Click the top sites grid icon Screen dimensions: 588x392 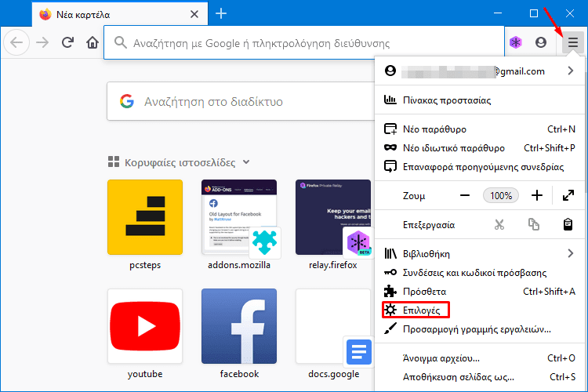click(114, 162)
